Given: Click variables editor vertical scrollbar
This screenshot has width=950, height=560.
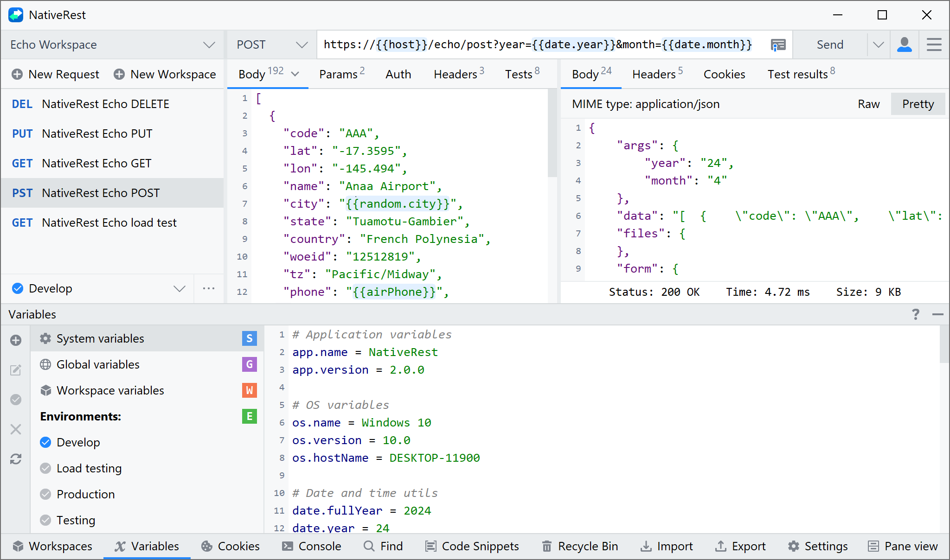Looking at the screenshot, I should click(944, 344).
